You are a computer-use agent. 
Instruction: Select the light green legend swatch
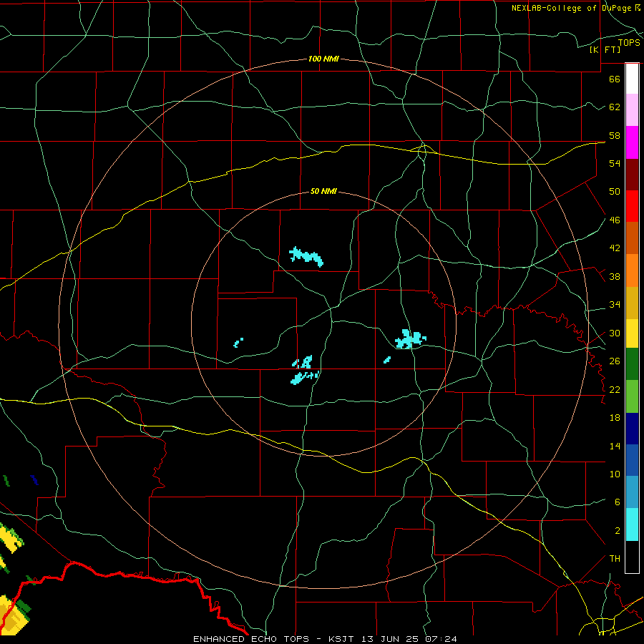tap(632, 396)
